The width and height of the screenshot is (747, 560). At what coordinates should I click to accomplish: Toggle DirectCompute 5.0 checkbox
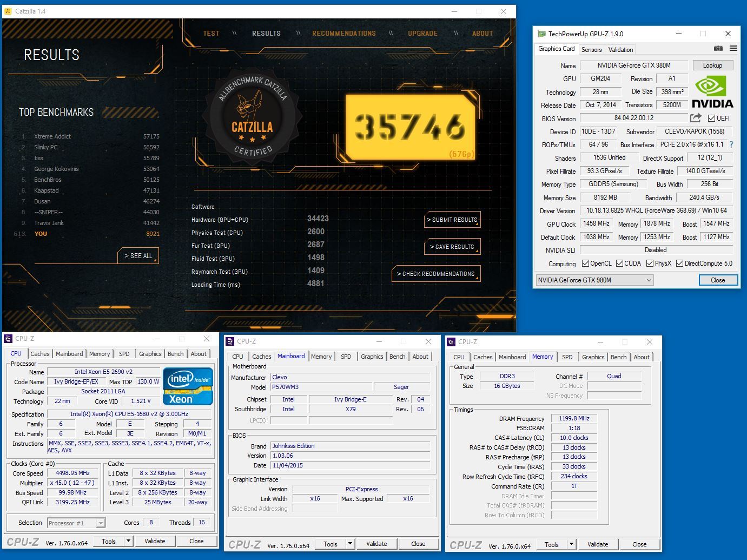coord(679,263)
